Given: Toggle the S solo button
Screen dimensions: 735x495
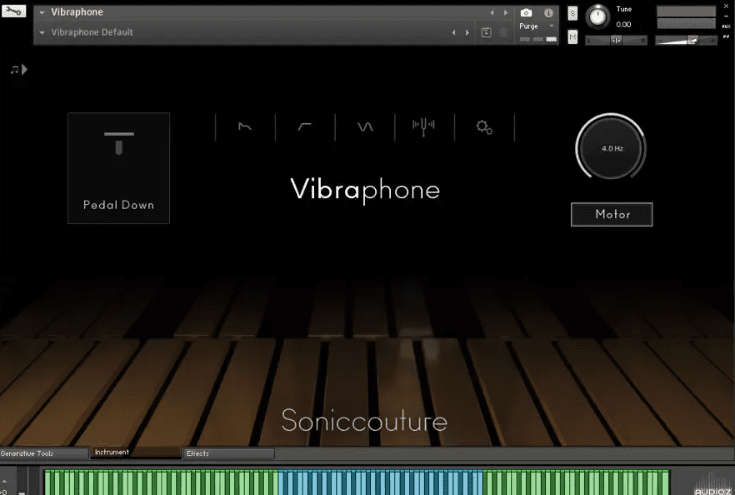Looking at the screenshot, I should (x=572, y=13).
